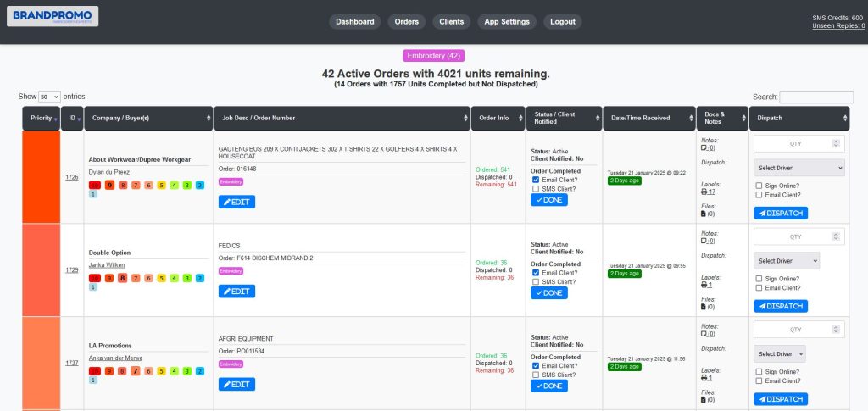
Task: Click the label printer icon for LA Promotions order
Action: [x=704, y=377]
